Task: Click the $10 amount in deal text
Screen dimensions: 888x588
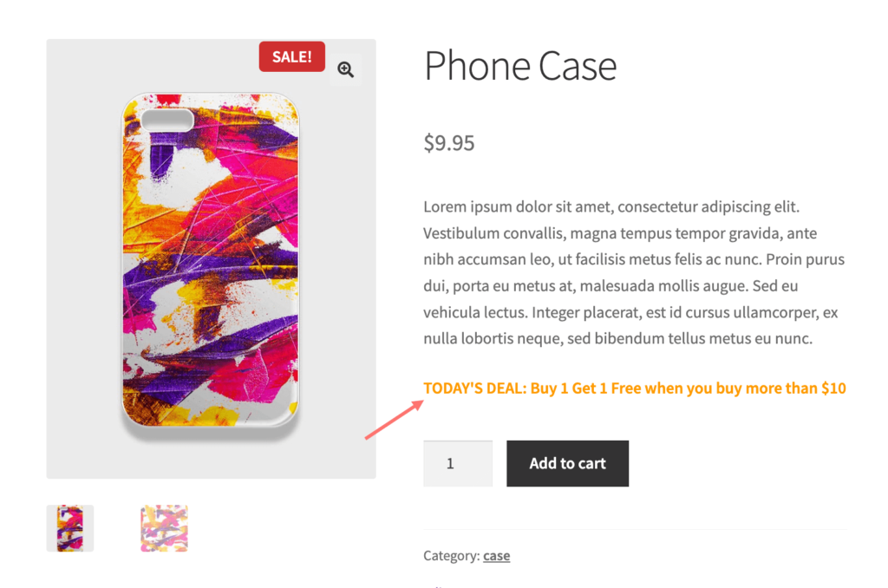Action: coord(833,389)
